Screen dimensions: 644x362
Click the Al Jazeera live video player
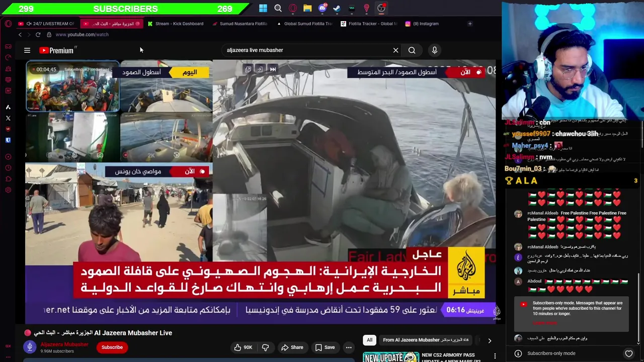click(260, 192)
